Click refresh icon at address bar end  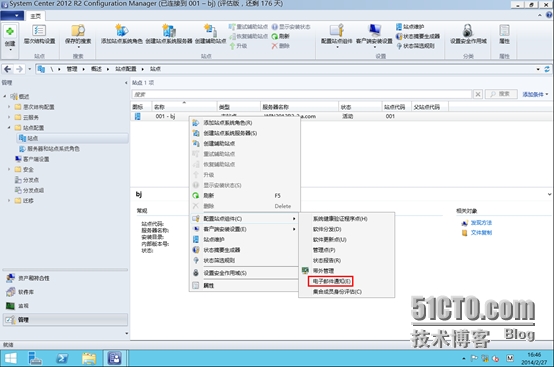click(x=547, y=69)
